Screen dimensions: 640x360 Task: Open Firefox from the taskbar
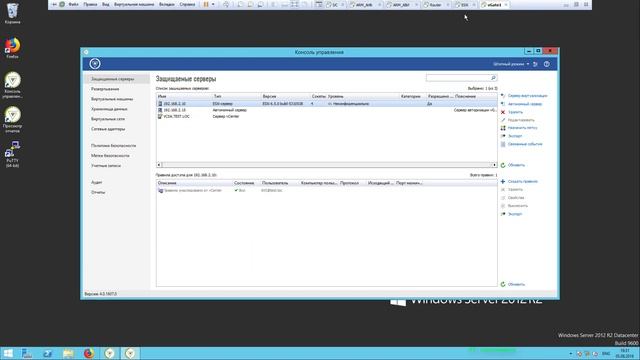pos(89,353)
